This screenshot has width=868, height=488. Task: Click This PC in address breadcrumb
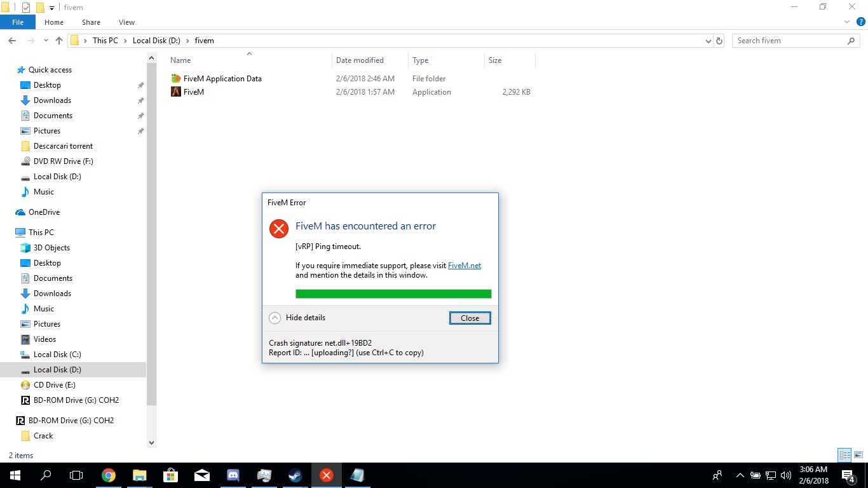click(105, 41)
